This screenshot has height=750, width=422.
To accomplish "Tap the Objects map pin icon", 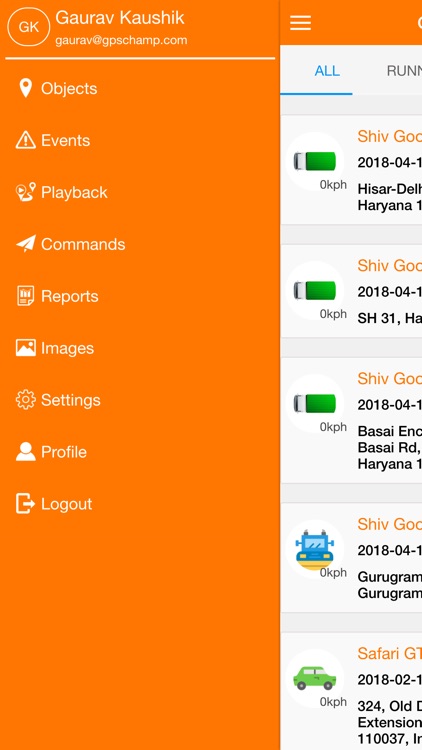I will (x=25, y=88).
